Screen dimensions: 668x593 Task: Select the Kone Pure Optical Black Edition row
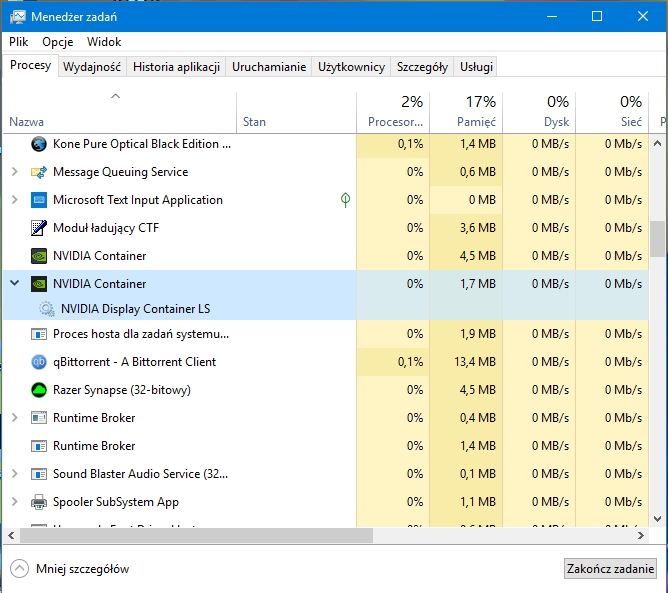(x=326, y=144)
